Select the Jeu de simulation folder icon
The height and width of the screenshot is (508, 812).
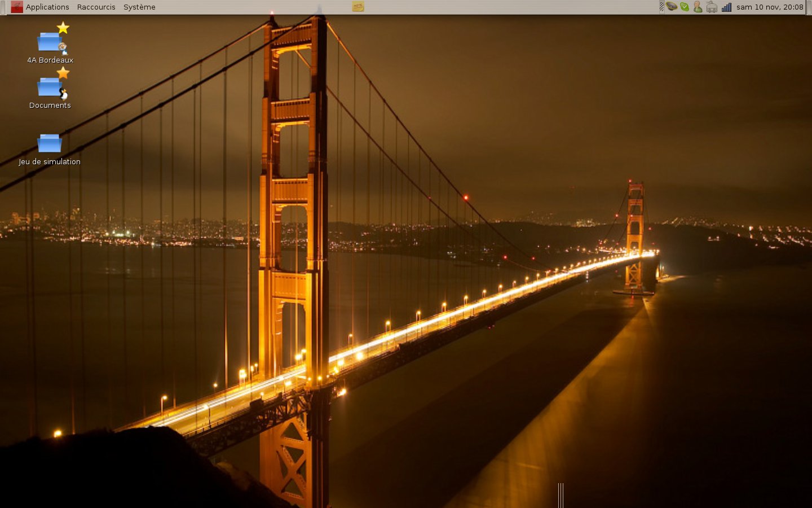pyautogui.click(x=50, y=143)
